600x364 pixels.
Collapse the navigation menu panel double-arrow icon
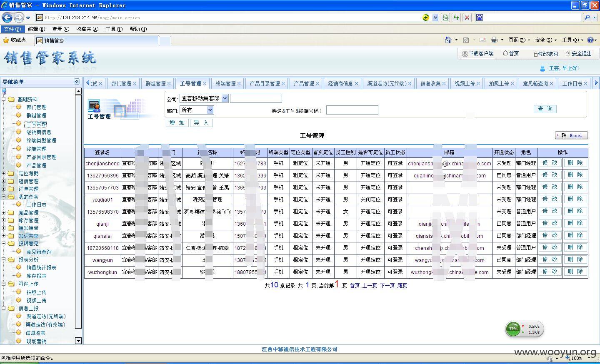click(77, 81)
